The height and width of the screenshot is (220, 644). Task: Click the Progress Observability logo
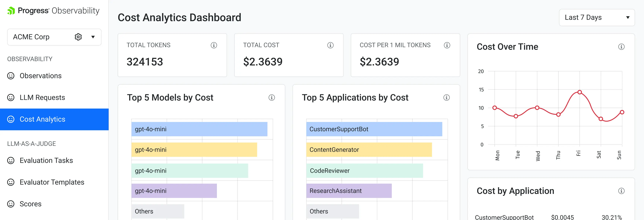[x=53, y=10]
